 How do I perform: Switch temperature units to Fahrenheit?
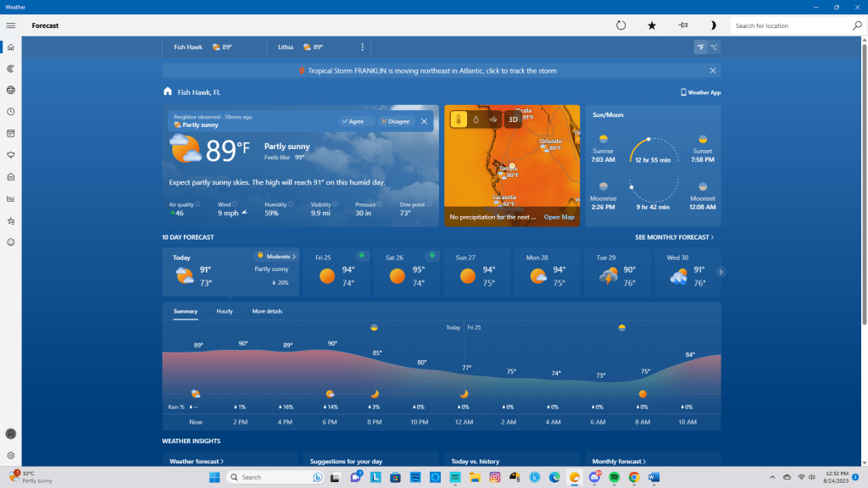pyautogui.click(x=701, y=47)
